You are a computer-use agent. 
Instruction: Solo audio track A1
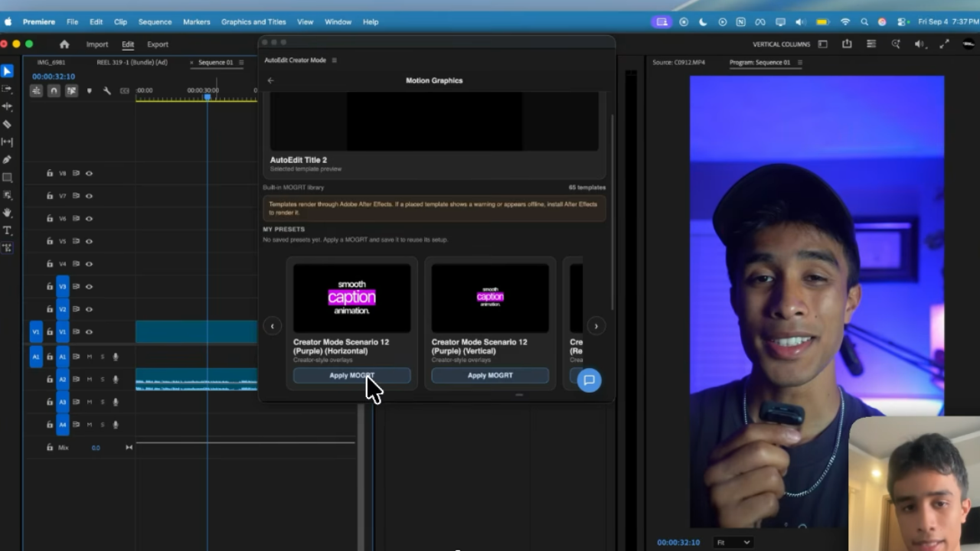(102, 357)
